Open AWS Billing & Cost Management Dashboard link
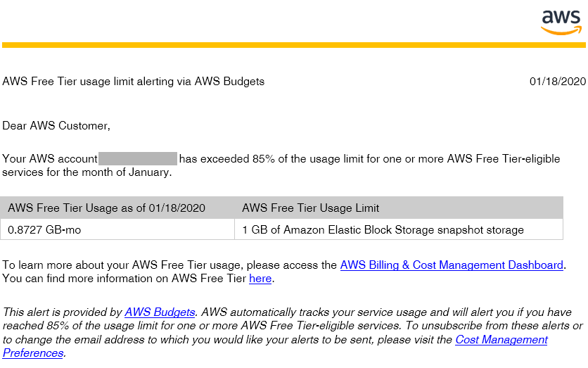The image size is (588, 368). click(x=452, y=265)
